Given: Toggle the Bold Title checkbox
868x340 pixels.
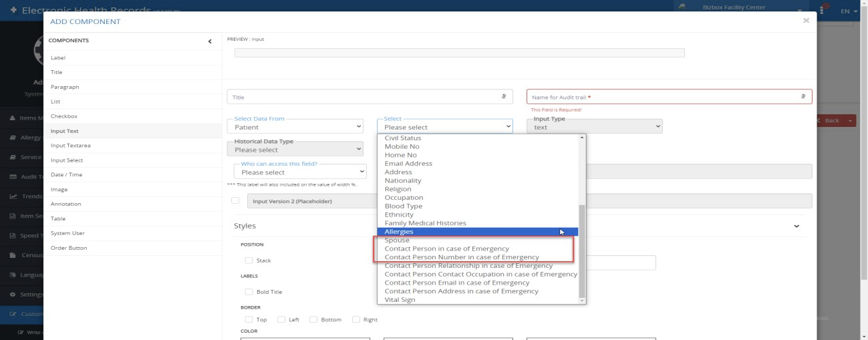Looking at the screenshot, I should point(249,292).
